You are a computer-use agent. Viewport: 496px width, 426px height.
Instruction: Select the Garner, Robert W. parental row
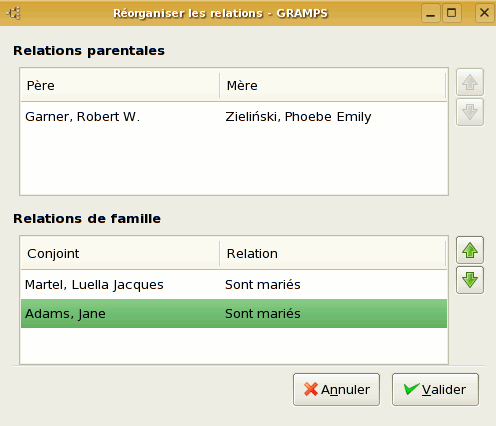tap(234, 117)
